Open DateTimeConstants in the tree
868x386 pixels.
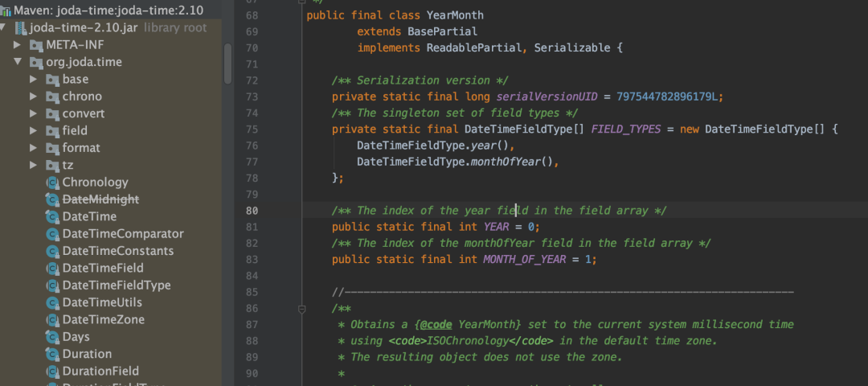tap(118, 251)
